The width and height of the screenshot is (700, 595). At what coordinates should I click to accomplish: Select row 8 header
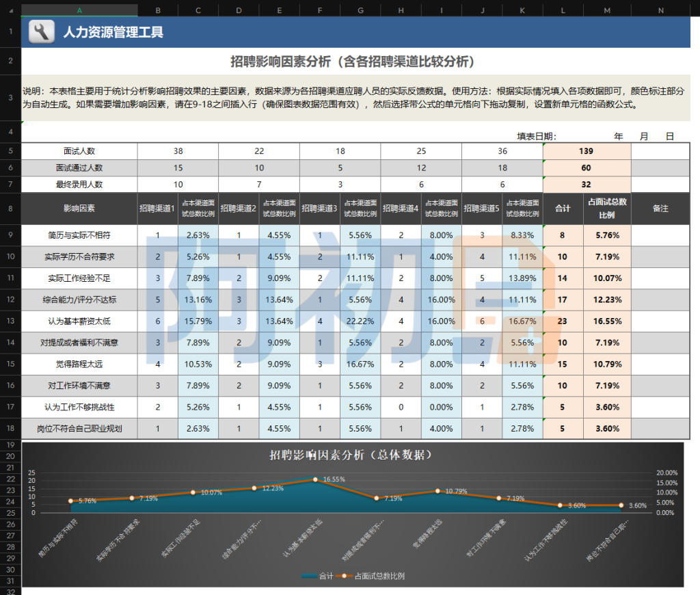click(x=11, y=209)
